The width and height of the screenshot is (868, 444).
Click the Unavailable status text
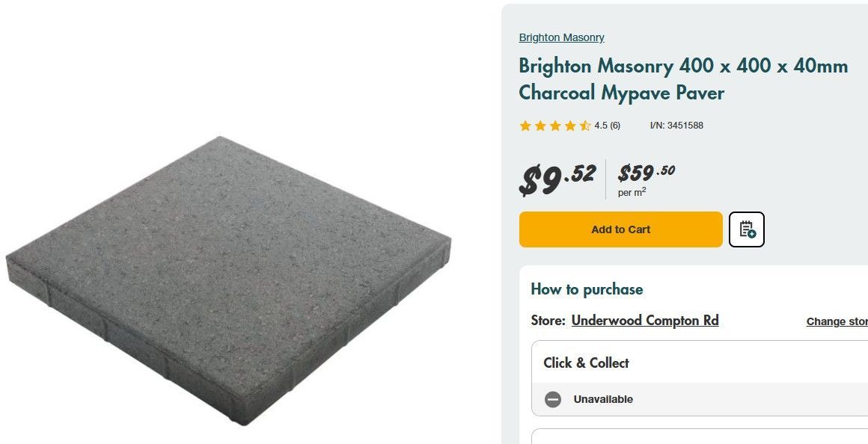[603, 399]
